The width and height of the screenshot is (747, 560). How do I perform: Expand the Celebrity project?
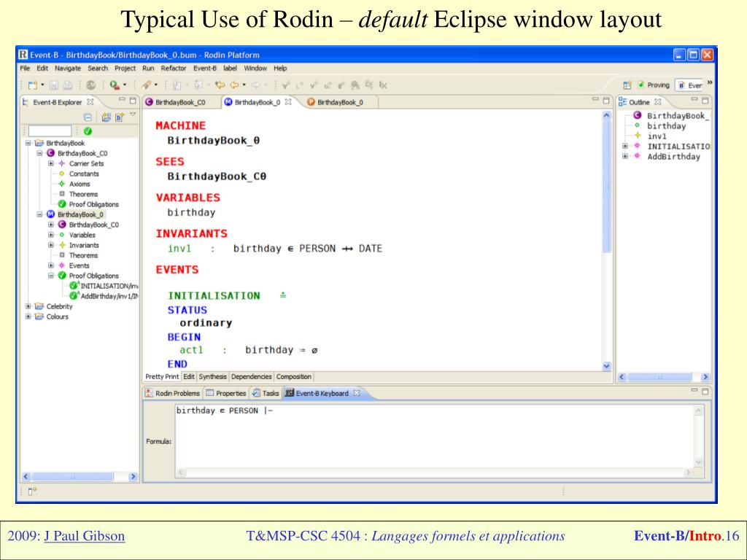(x=28, y=306)
